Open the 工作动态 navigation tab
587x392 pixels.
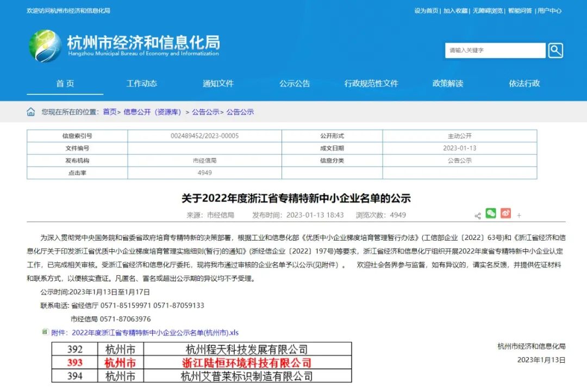141,84
